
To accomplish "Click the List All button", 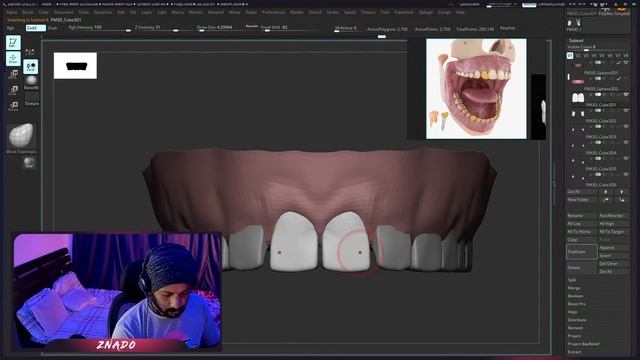I will (582, 191).
